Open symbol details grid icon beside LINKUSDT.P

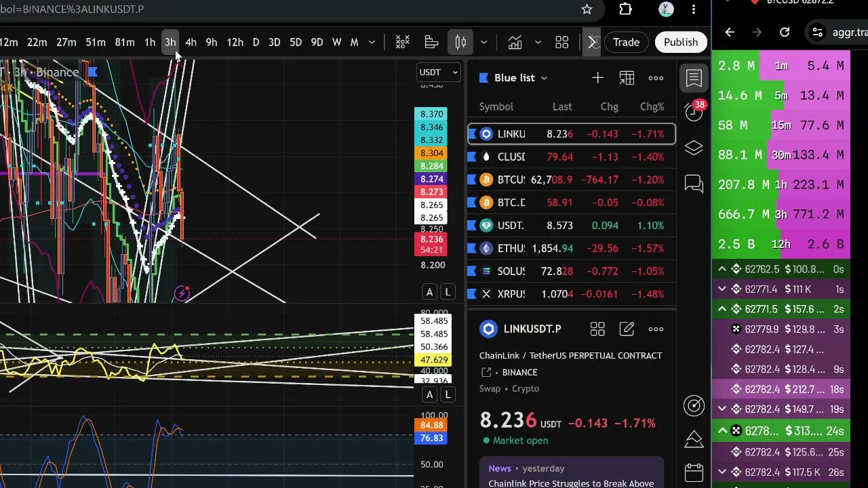point(597,329)
